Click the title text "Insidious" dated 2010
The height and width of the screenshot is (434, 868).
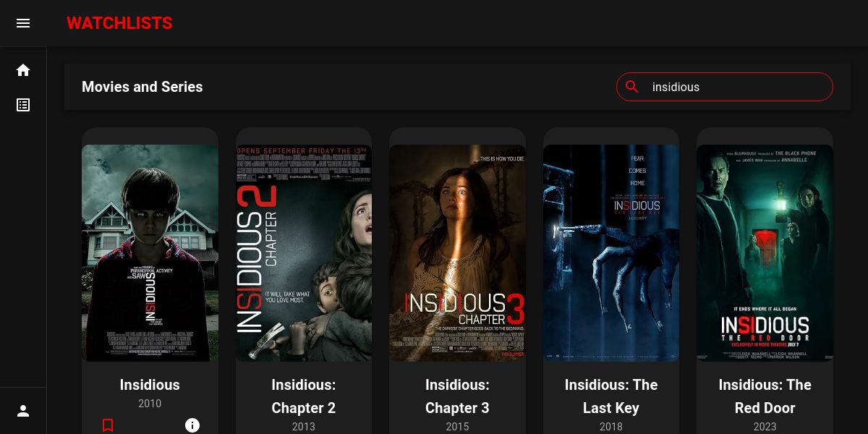pos(150,385)
